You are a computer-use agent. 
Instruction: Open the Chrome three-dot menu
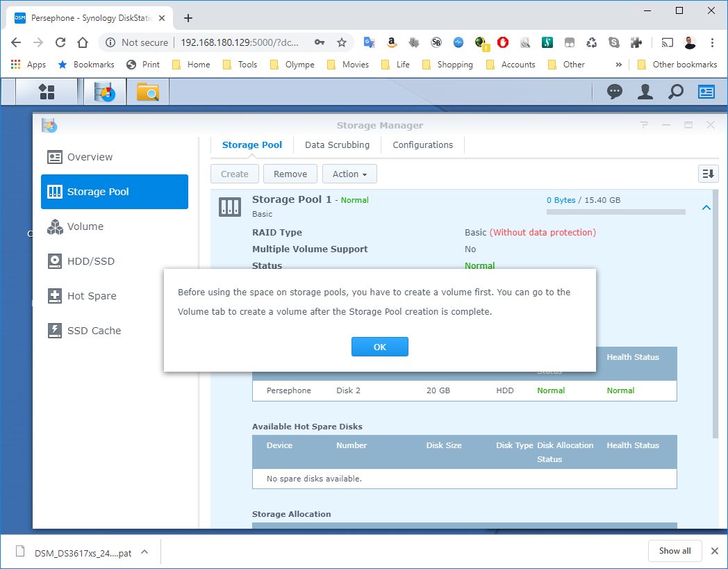pyautogui.click(x=712, y=43)
